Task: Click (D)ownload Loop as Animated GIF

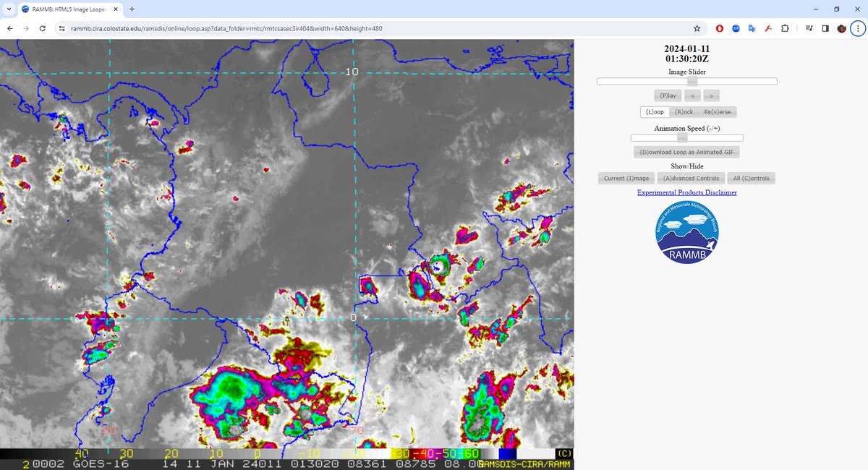Action: coord(686,152)
